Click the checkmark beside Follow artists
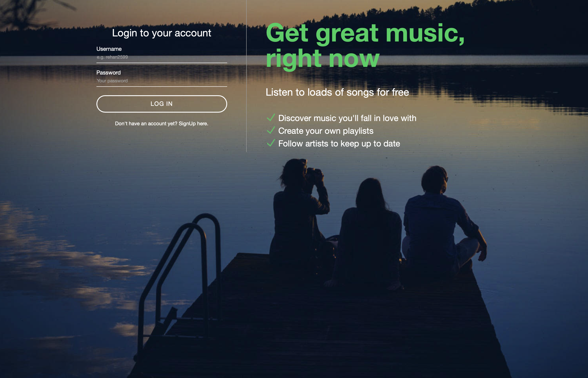This screenshot has height=378, width=588. 271,143
